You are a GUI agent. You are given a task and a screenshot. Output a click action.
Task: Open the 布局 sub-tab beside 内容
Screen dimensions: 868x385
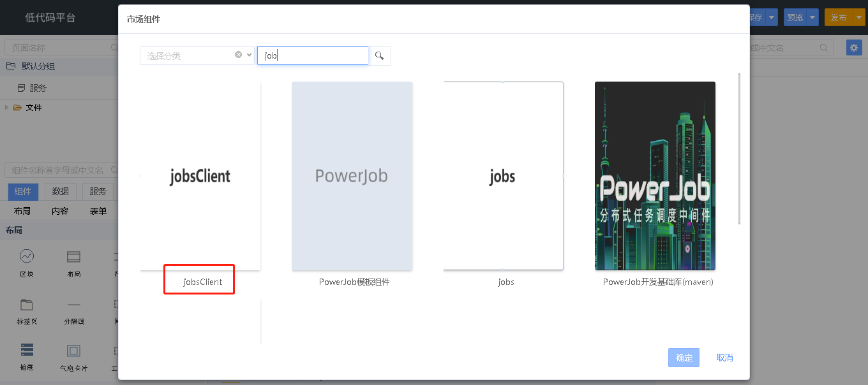point(22,212)
